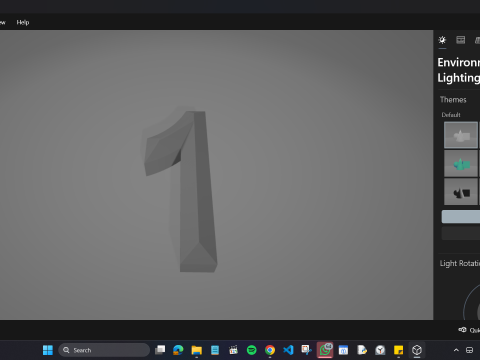Click the Quick animations eye icon

tap(462, 330)
